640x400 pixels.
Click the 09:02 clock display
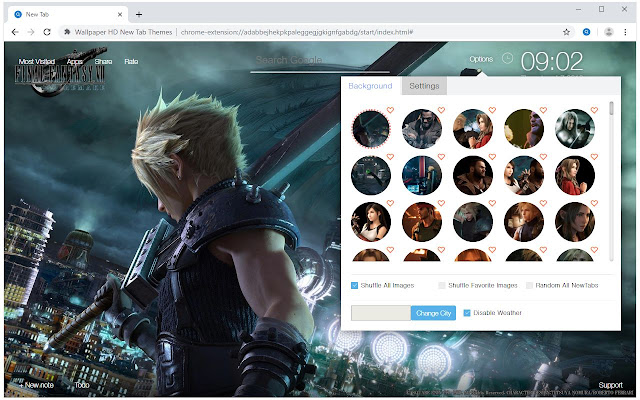pyautogui.click(x=552, y=61)
